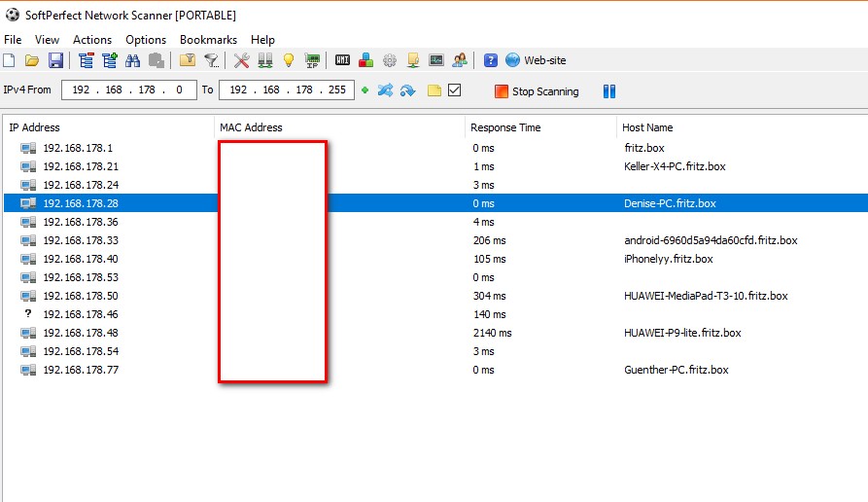Pause scanning with the blue pause button
868x502 pixels.
(x=609, y=91)
